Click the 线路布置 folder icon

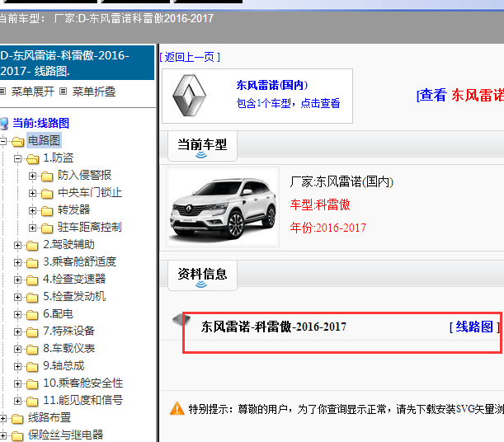click(x=17, y=419)
